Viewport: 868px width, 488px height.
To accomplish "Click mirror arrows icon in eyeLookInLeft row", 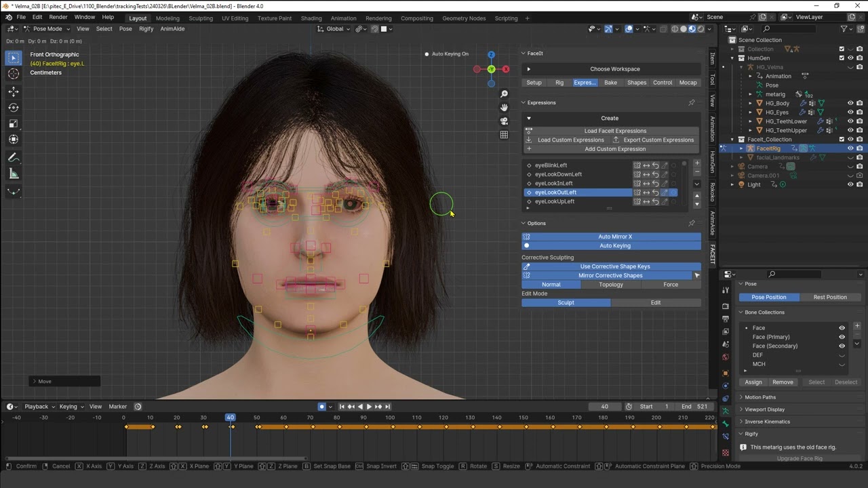I will tap(646, 183).
